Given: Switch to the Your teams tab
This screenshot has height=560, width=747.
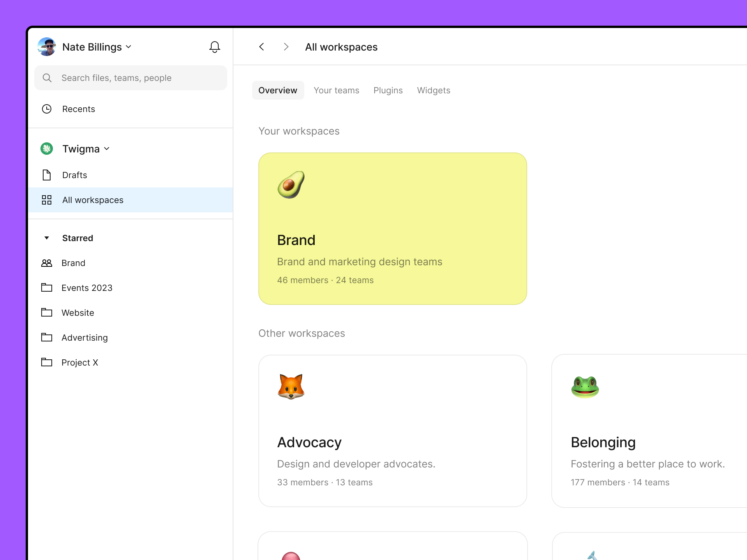Looking at the screenshot, I should click(336, 90).
